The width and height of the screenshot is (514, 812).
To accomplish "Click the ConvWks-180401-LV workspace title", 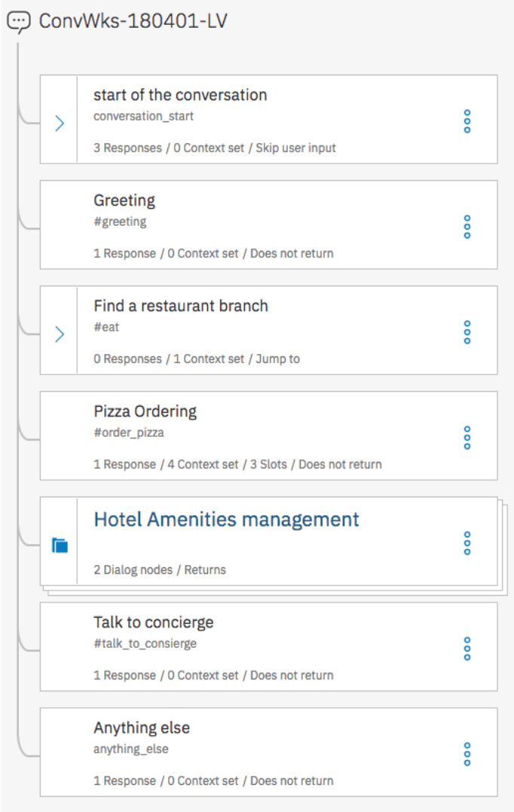I will 133,21.
